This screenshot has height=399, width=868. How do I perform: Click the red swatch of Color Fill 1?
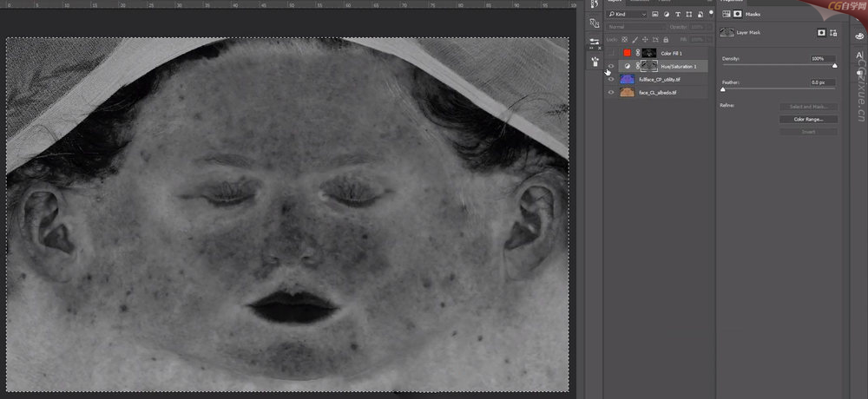click(x=628, y=53)
